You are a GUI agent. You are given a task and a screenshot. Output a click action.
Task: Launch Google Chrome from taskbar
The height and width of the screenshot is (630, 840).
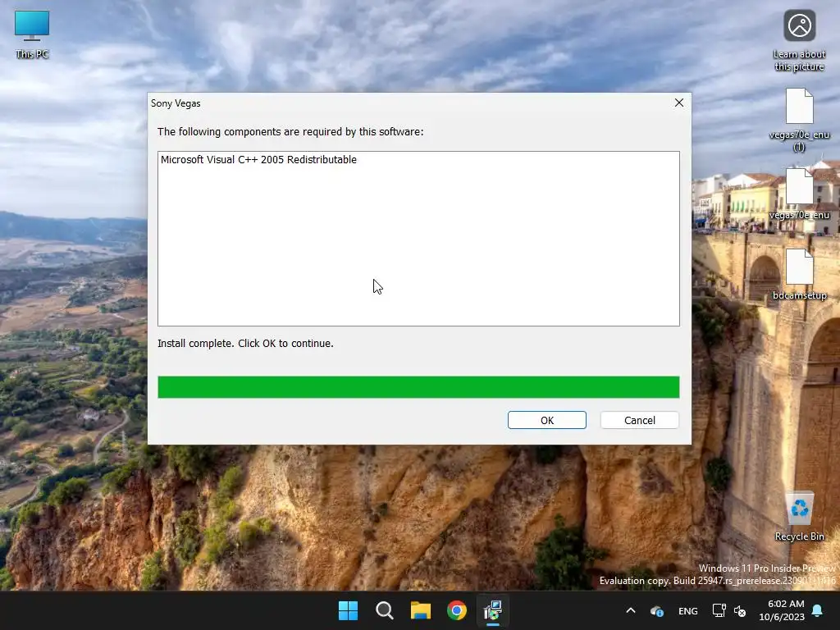[x=457, y=610]
